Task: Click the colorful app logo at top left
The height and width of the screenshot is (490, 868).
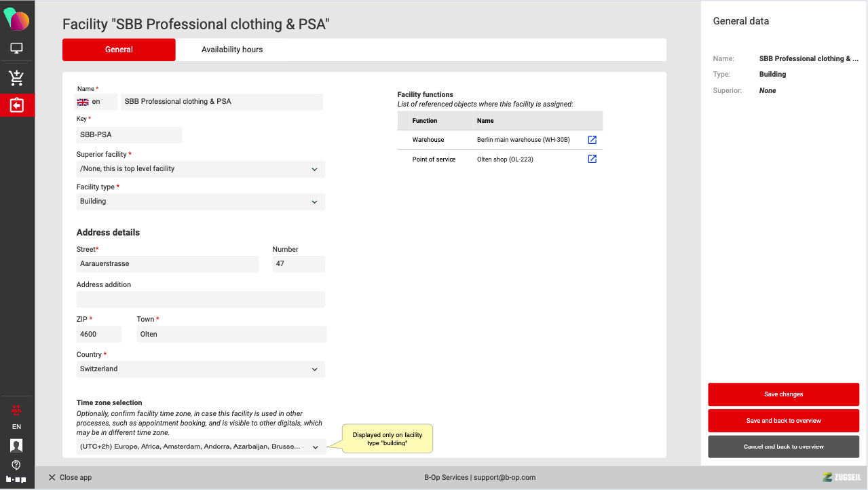Action: (x=16, y=20)
